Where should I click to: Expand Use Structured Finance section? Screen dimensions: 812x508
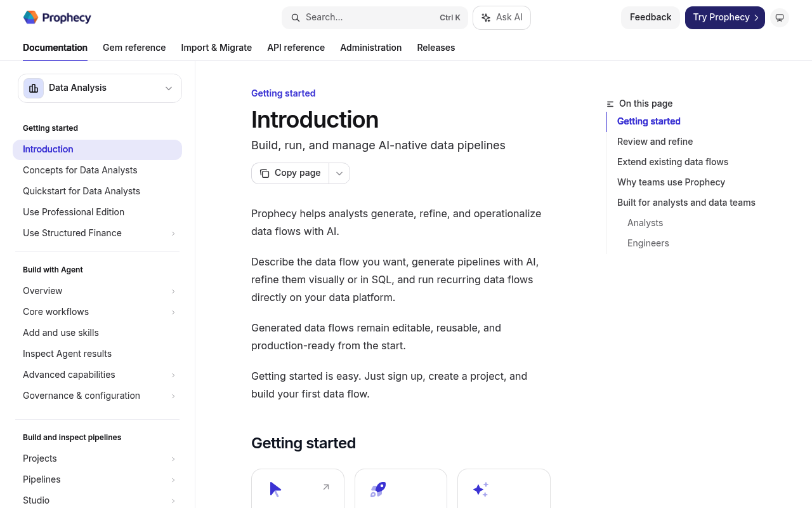pyautogui.click(x=173, y=234)
